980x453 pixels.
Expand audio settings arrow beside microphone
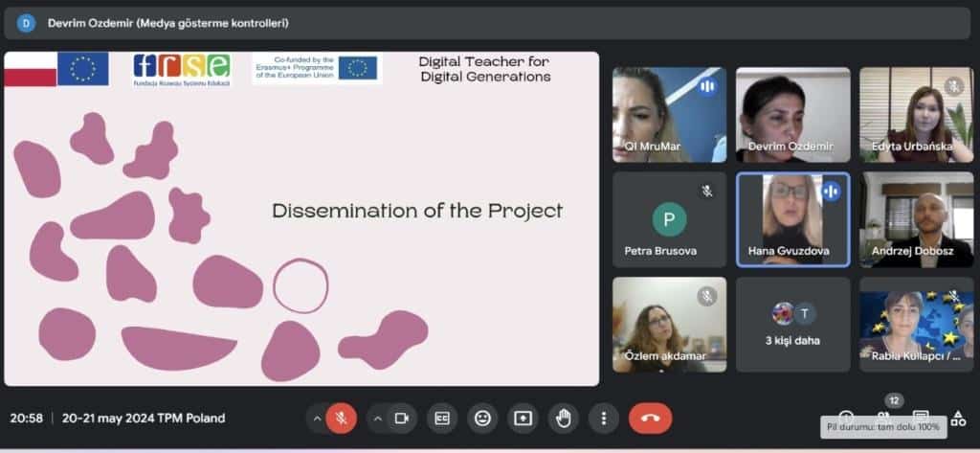(317, 418)
